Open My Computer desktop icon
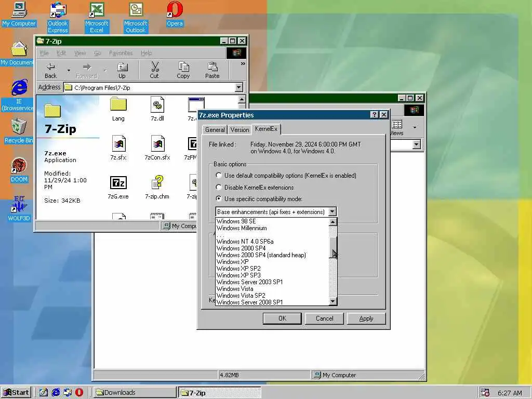Viewport: 532px width, 399px height. click(x=19, y=14)
